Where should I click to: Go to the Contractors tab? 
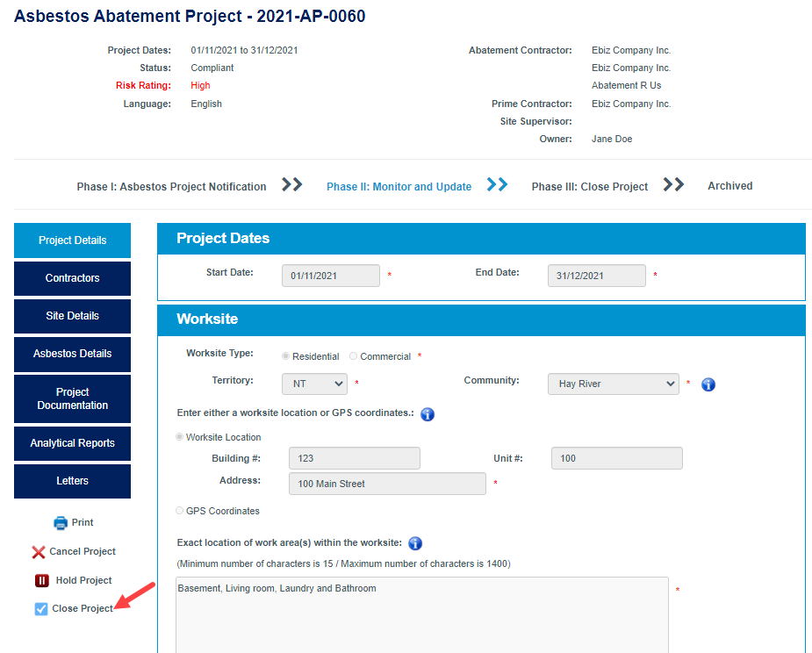click(73, 278)
